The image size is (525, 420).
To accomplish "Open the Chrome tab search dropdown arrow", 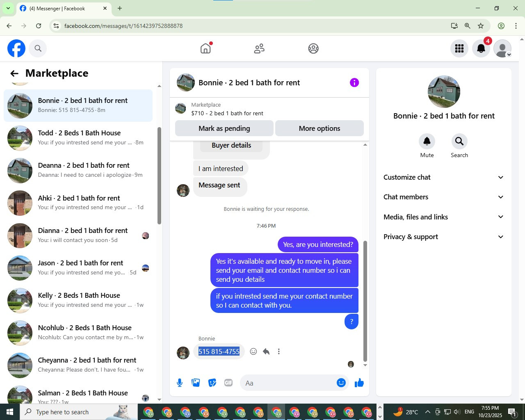I will [8, 8].
